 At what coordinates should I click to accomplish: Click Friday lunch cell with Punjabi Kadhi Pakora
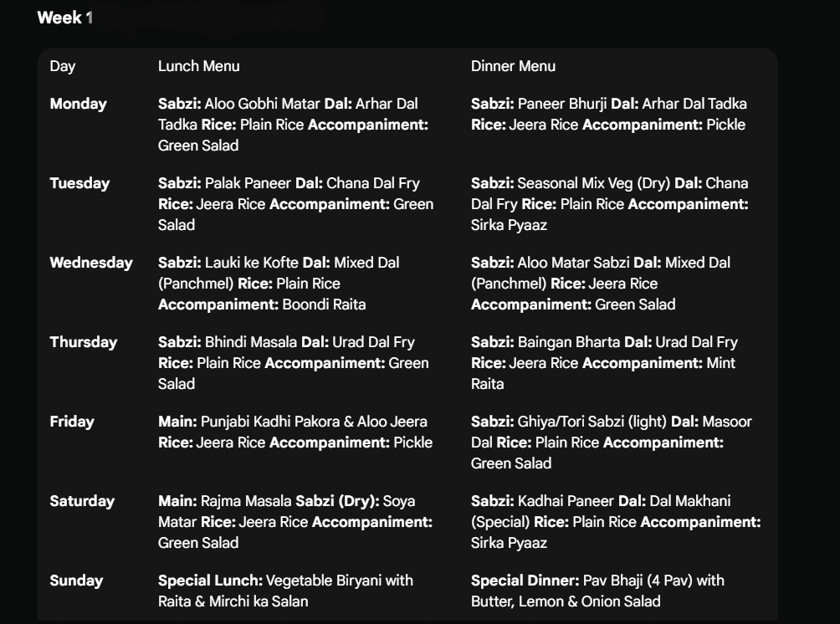pyautogui.click(x=295, y=432)
